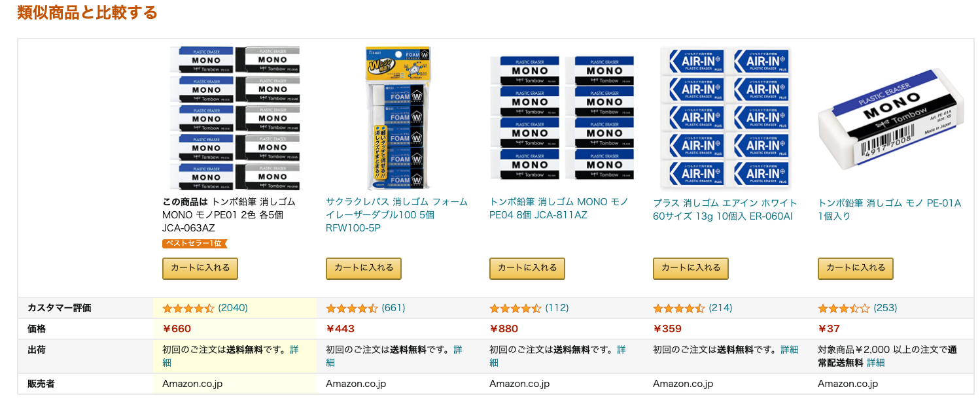
Task: View the Sakura Foam Eraser product image
Action: [x=398, y=118]
